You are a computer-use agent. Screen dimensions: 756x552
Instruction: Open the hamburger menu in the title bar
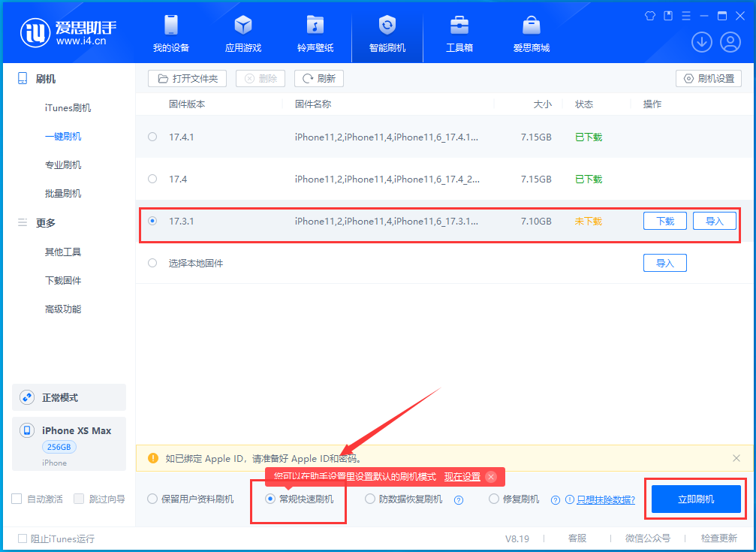[685, 15]
